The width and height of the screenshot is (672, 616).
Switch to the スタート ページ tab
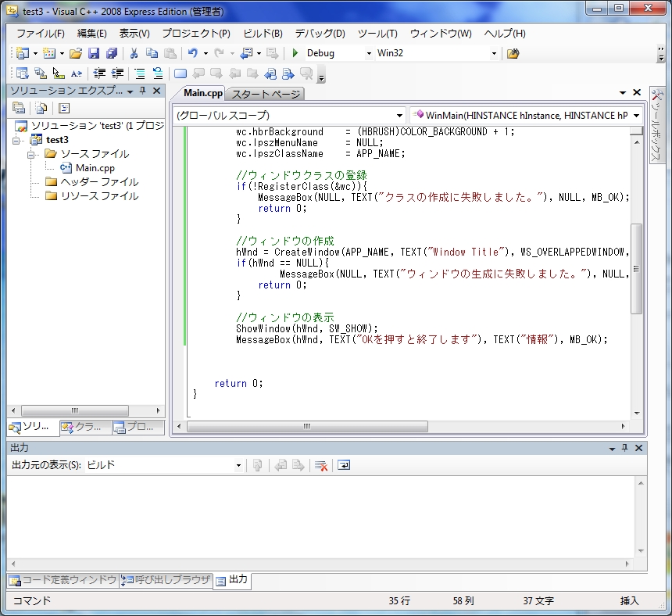pos(266,94)
